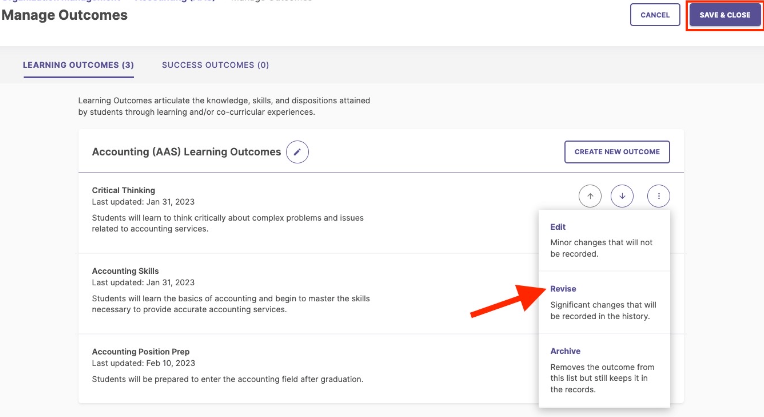Click 'Removes the outcome from this list' text

602,378
